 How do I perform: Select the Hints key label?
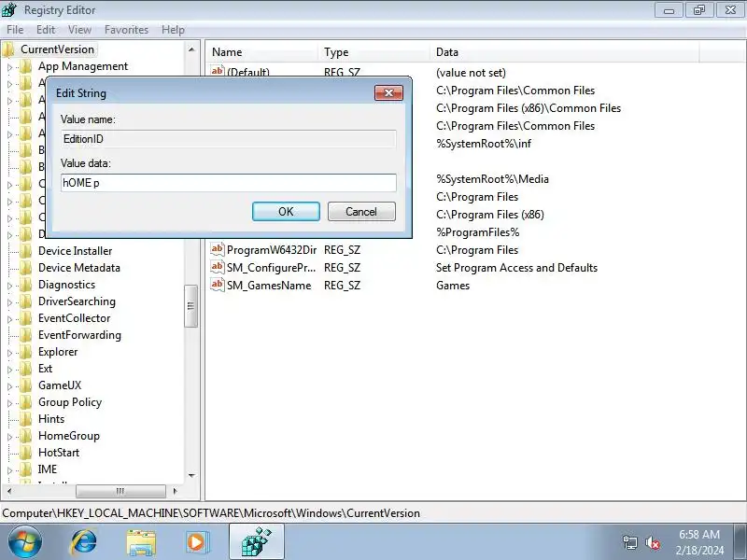point(51,419)
